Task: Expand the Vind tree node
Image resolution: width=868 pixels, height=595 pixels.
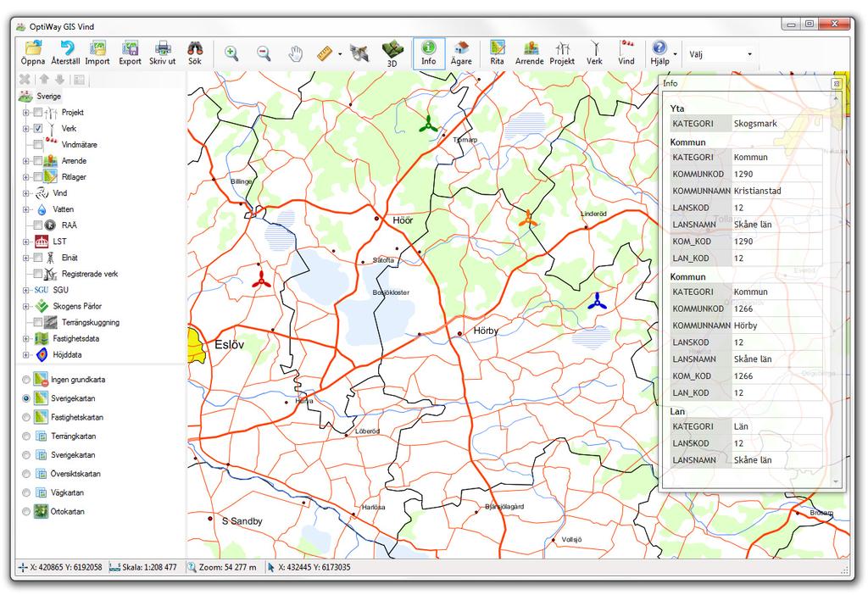Action: click(x=25, y=193)
